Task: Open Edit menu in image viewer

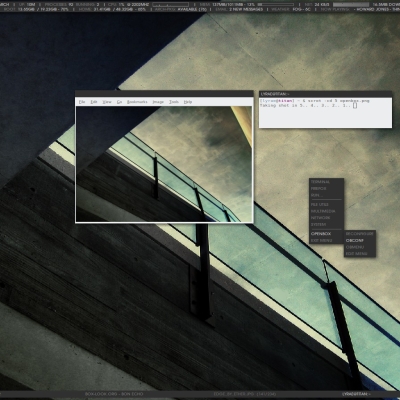Action: point(94,102)
